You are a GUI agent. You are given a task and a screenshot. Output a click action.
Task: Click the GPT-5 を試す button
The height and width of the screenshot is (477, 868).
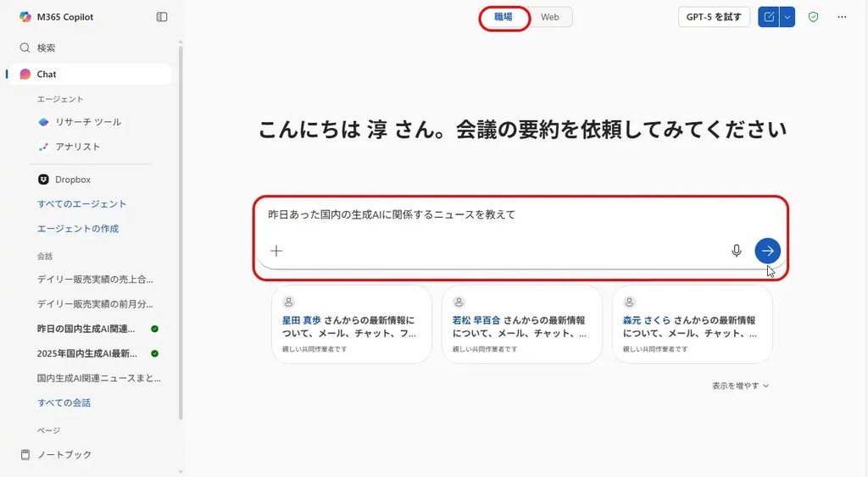714,17
